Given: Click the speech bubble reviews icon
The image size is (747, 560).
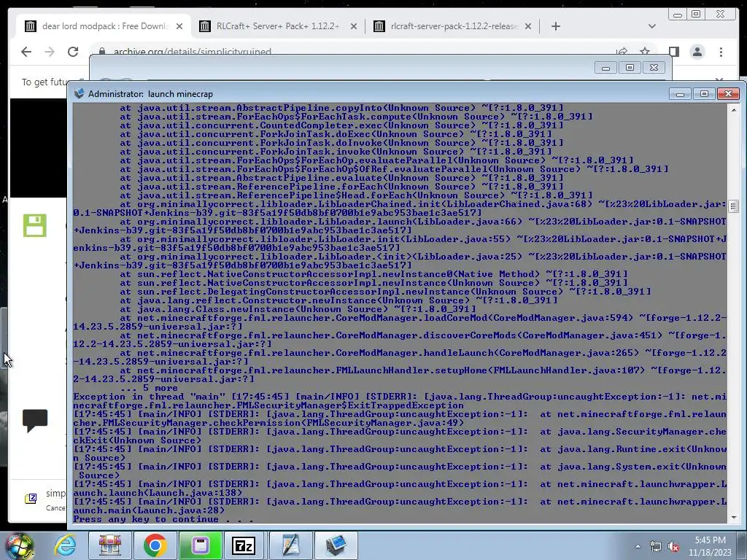Looking at the screenshot, I should pos(35,421).
